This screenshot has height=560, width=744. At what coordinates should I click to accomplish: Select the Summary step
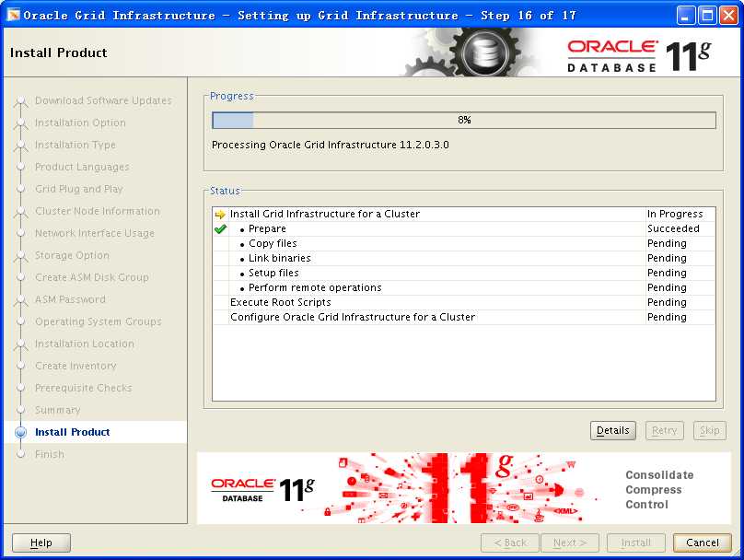(x=57, y=410)
